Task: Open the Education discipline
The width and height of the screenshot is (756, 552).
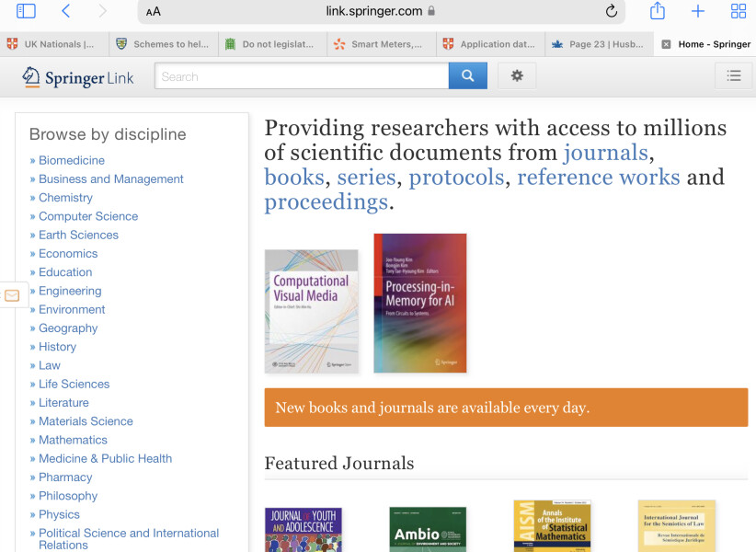Action: tap(65, 272)
